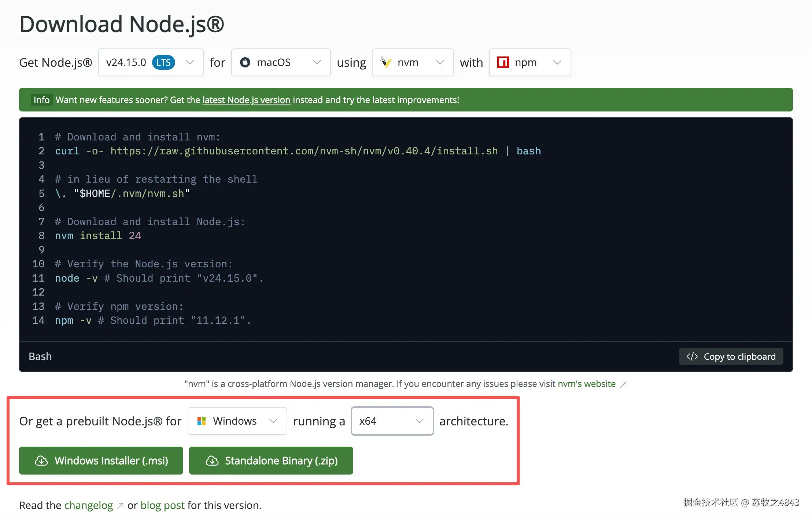Screen dimensions: 812x520
Task: Click the code brackets copy icon
Action: (692, 356)
